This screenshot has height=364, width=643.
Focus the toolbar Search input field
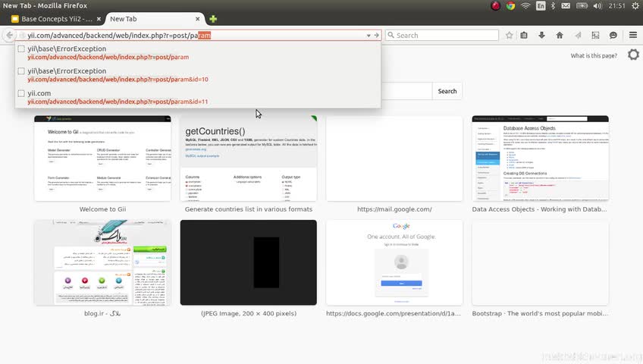[x=442, y=35]
